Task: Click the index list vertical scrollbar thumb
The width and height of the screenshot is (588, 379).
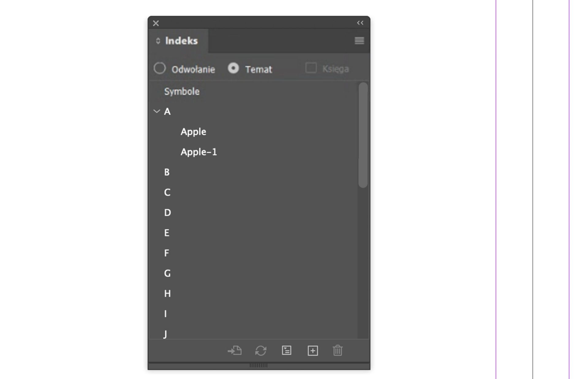Action: [363, 135]
